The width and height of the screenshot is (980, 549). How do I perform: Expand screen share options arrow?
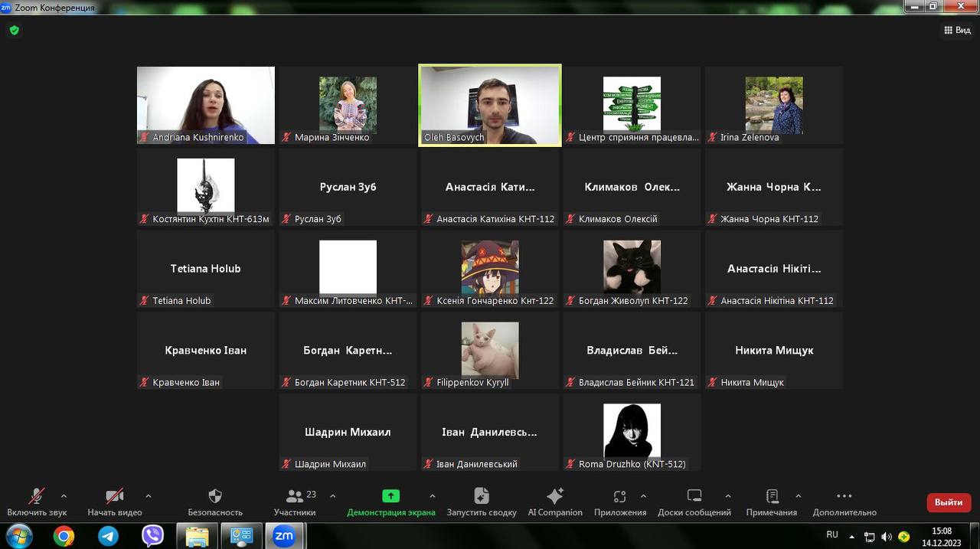(433, 495)
